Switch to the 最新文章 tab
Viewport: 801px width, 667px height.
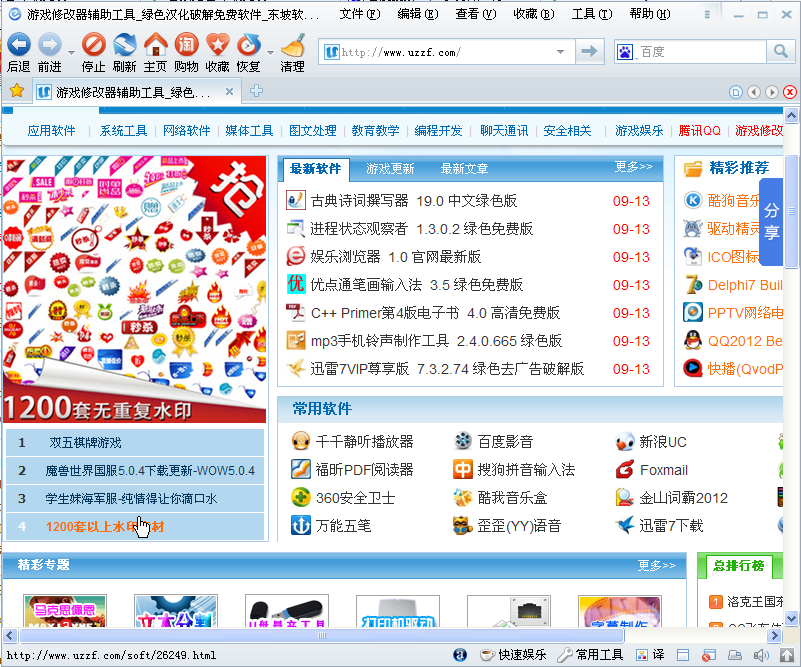(x=464, y=169)
